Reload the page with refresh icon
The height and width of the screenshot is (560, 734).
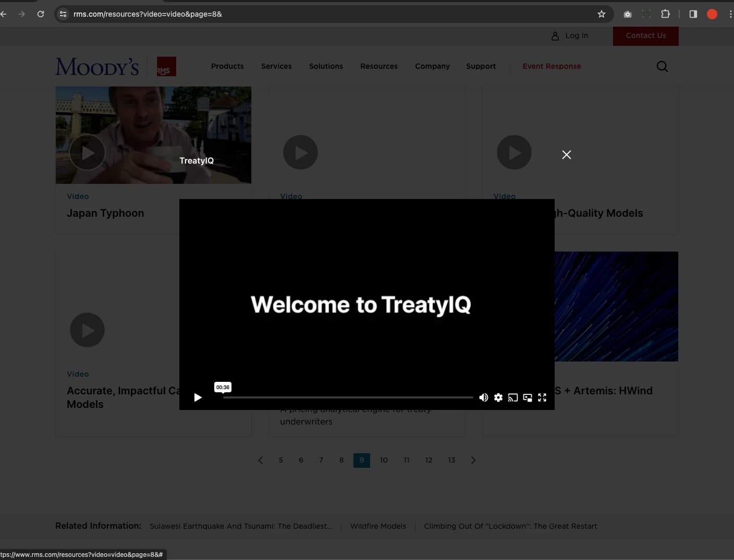click(41, 14)
